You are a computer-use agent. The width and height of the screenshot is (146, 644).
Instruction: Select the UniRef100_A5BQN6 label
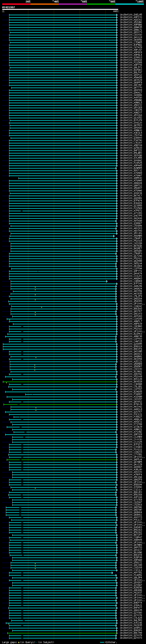pos(131,100)
